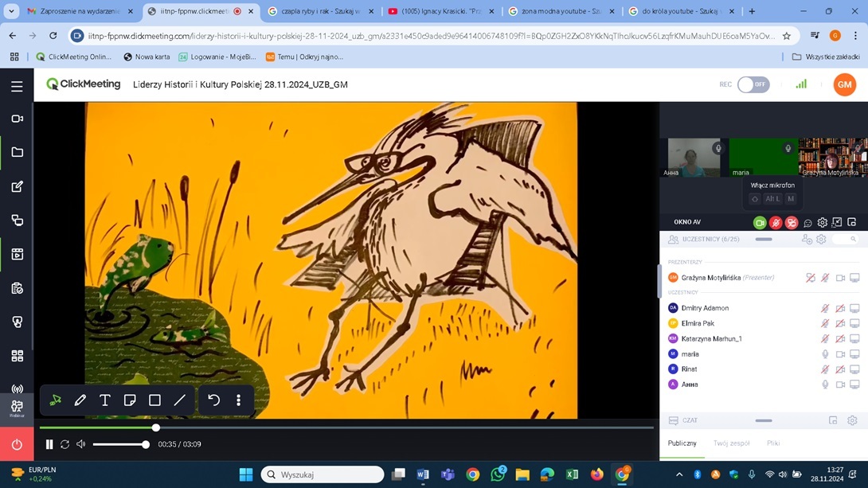Pause the video playback
868x488 pixels.
pyautogui.click(x=49, y=444)
